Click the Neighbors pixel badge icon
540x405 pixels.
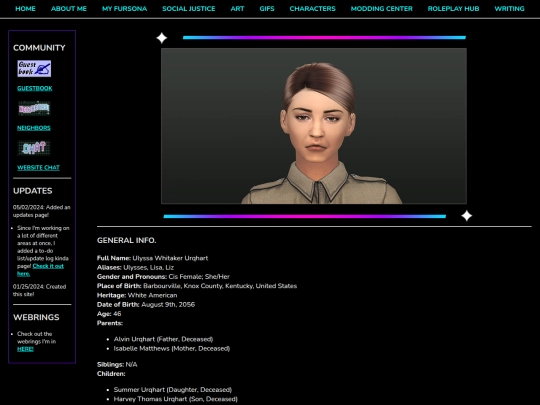tap(34, 109)
